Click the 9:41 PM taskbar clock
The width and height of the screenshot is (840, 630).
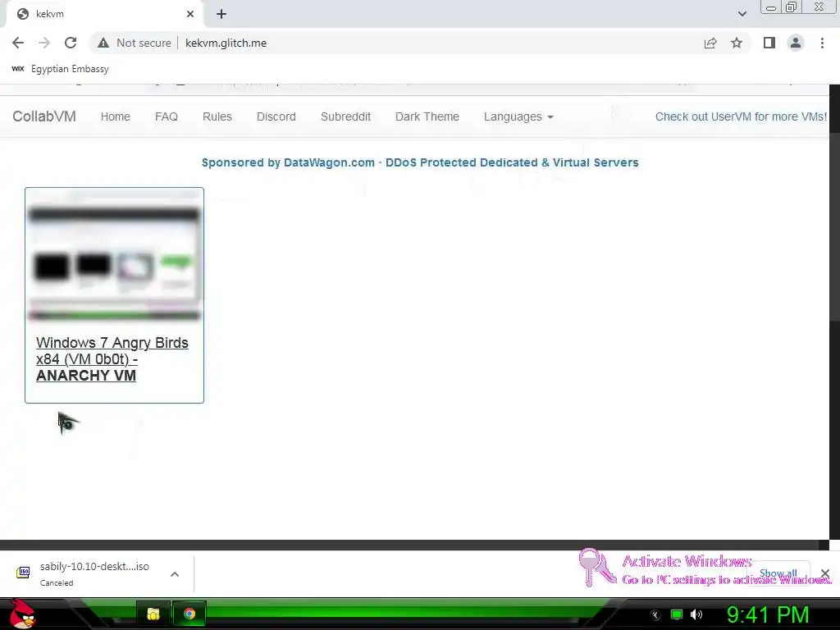[x=768, y=614]
